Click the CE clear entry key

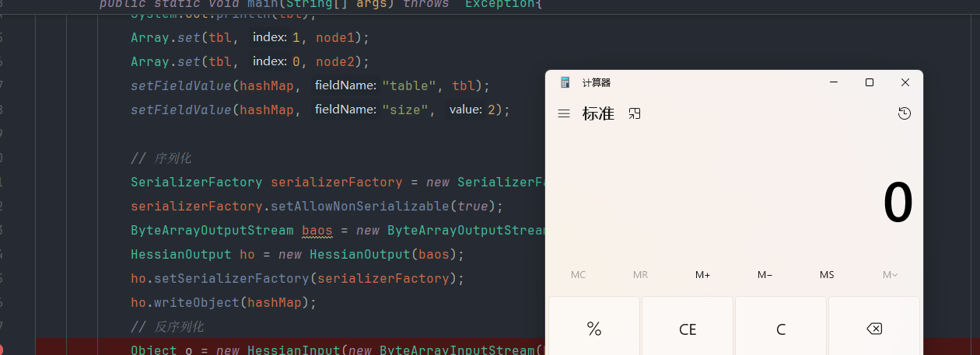pyautogui.click(x=688, y=329)
